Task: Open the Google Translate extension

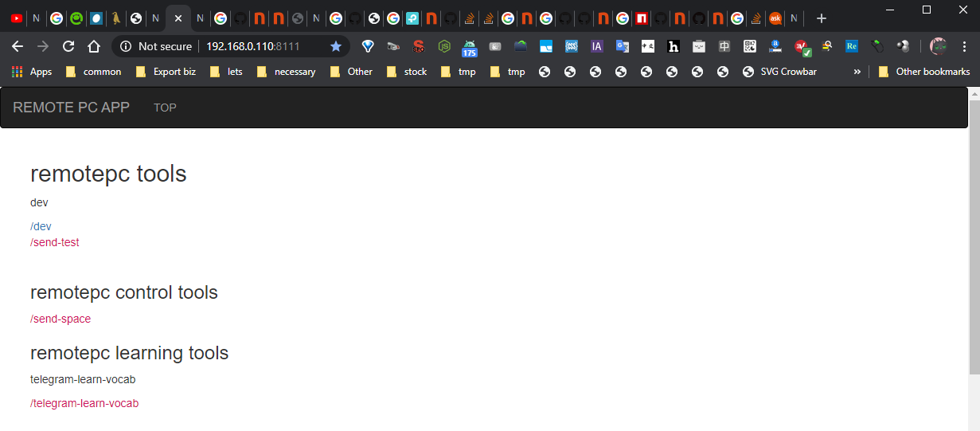Action: pos(623,46)
